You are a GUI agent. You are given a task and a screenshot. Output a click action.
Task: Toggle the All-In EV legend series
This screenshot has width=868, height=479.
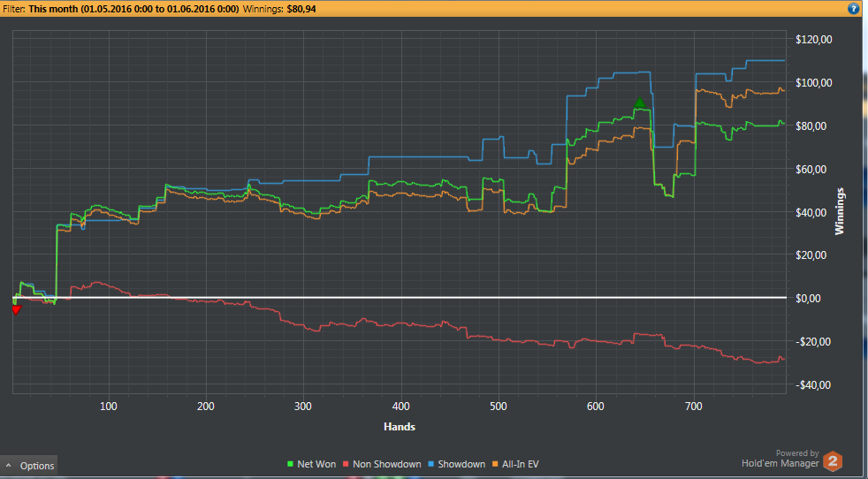click(516, 464)
